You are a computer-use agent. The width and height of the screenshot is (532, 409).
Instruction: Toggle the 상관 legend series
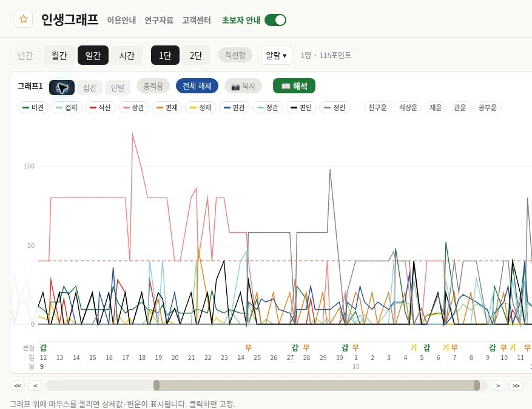coord(133,107)
